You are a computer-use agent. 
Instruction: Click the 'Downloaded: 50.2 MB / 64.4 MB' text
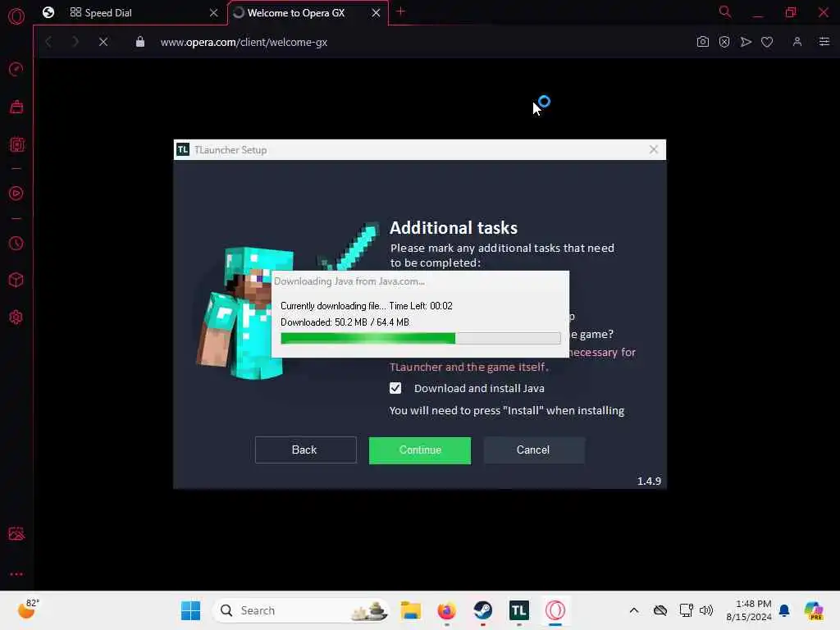[x=345, y=322]
